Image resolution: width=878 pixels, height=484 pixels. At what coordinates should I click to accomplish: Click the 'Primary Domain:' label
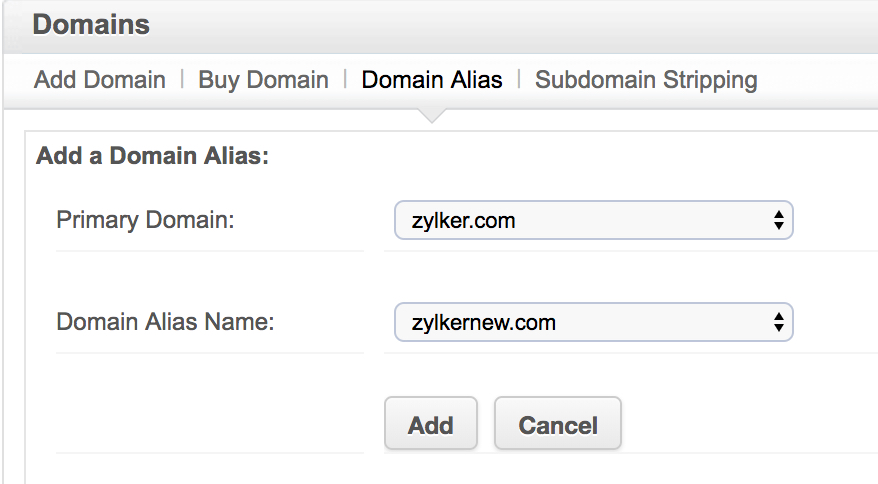click(x=145, y=220)
